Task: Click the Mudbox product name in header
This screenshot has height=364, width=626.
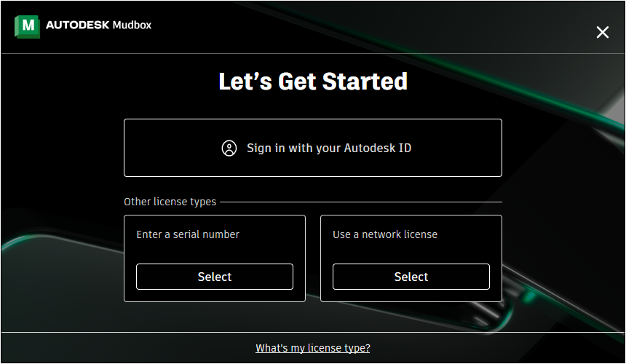Action: tap(132, 25)
